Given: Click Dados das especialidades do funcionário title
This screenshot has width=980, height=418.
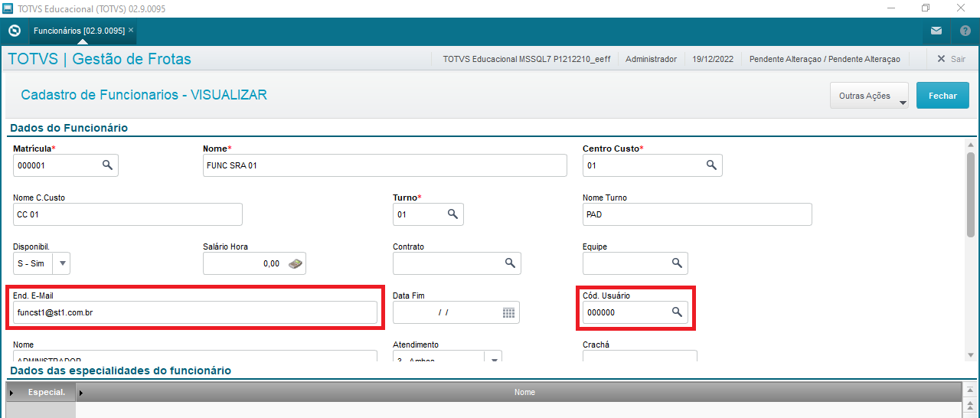Looking at the screenshot, I should pos(120,371).
